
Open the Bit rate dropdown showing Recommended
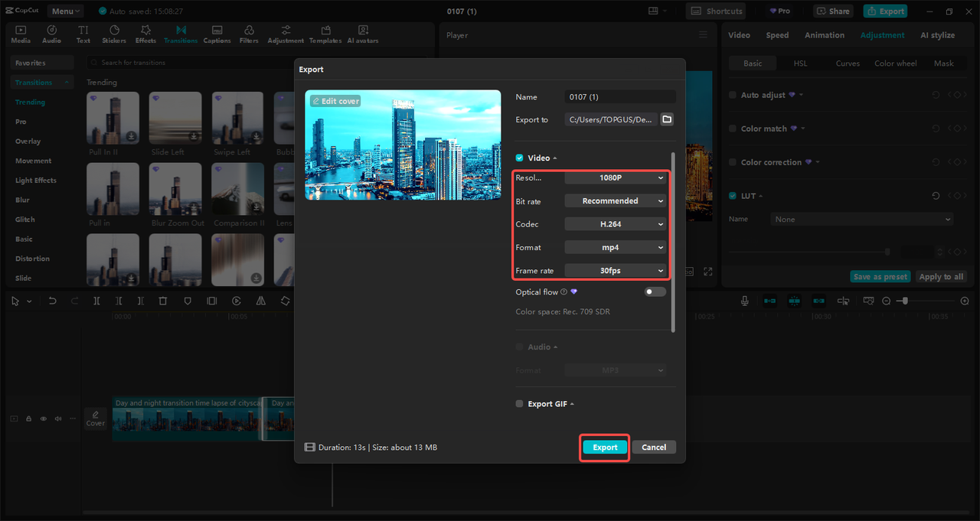[616, 200]
